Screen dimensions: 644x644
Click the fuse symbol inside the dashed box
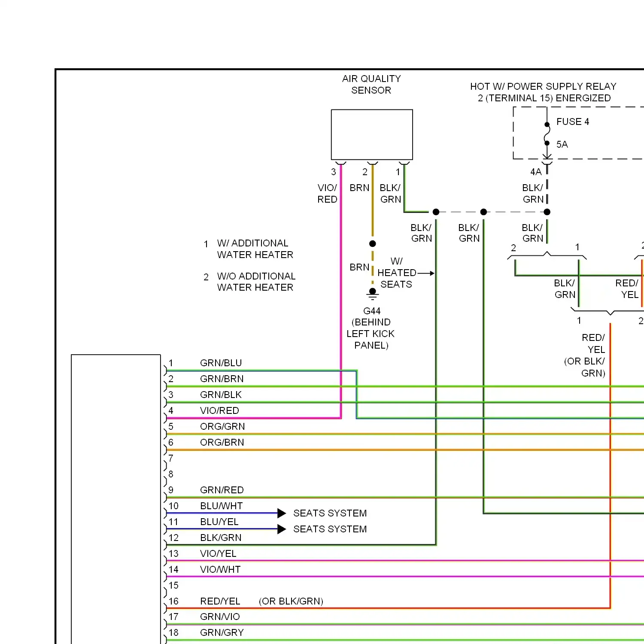pyautogui.click(x=547, y=134)
